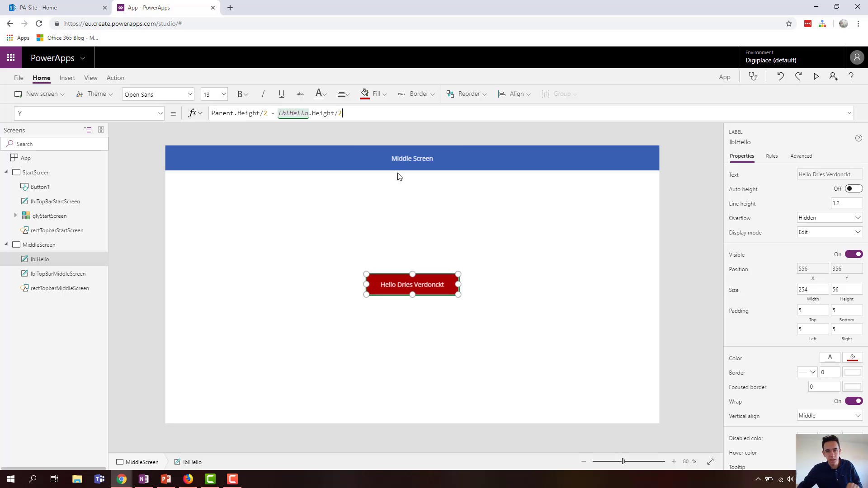The width and height of the screenshot is (868, 488).
Task: Open the Action tab
Action: tap(115, 78)
